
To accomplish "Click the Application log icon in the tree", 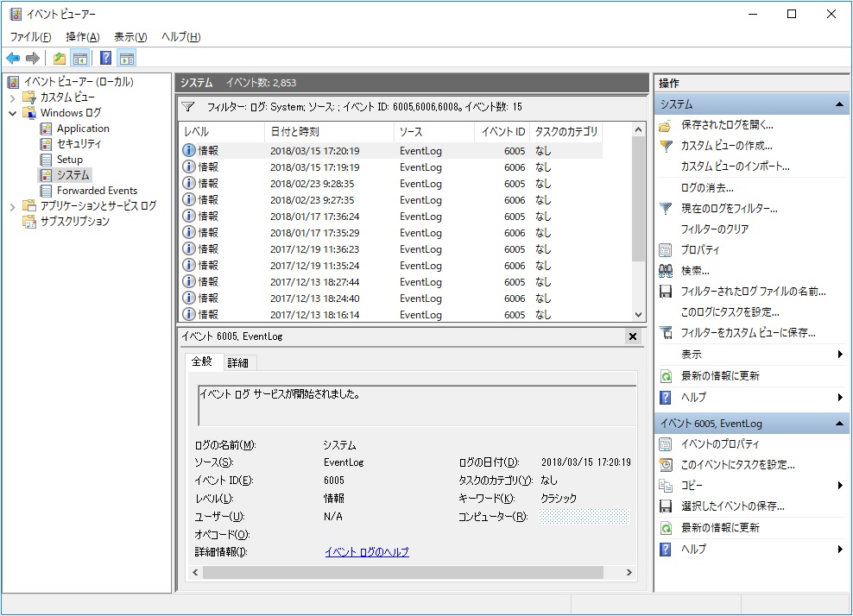I will 47,129.
